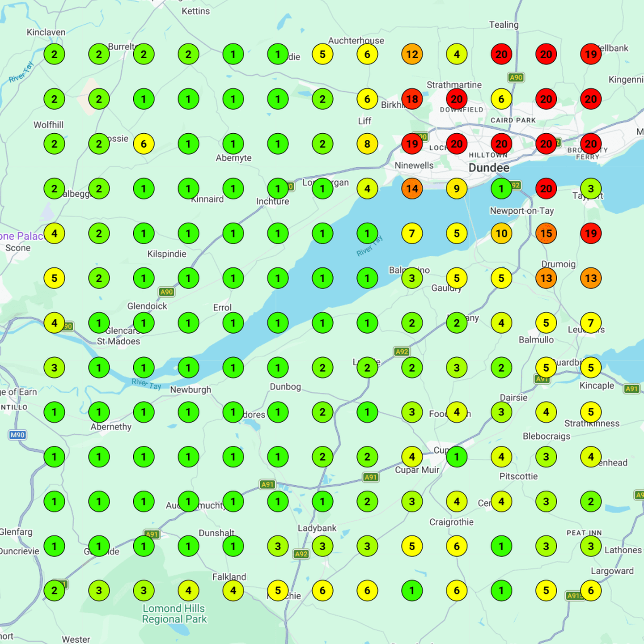The width and height of the screenshot is (644, 644).
Task: Open the Dunshalt label
Action: (x=216, y=533)
